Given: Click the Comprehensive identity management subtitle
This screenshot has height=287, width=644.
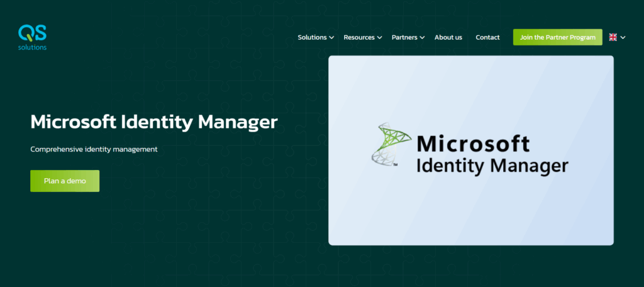Looking at the screenshot, I should (94, 149).
